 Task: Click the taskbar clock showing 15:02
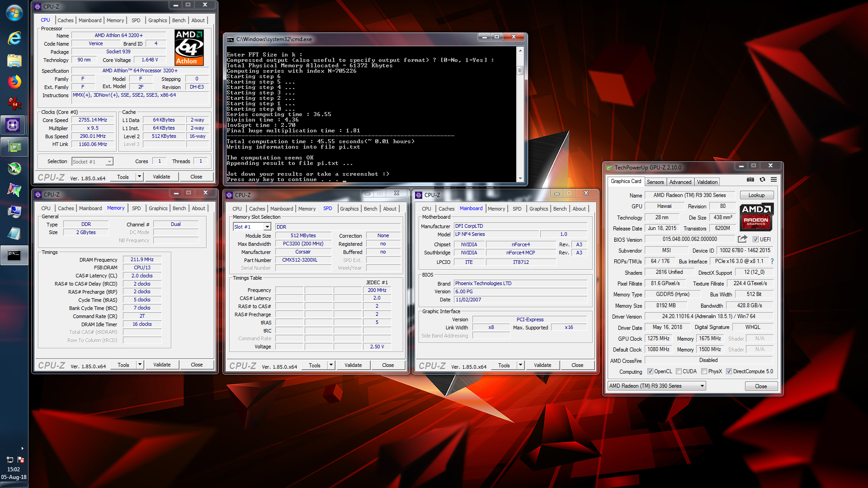click(14, 469)
